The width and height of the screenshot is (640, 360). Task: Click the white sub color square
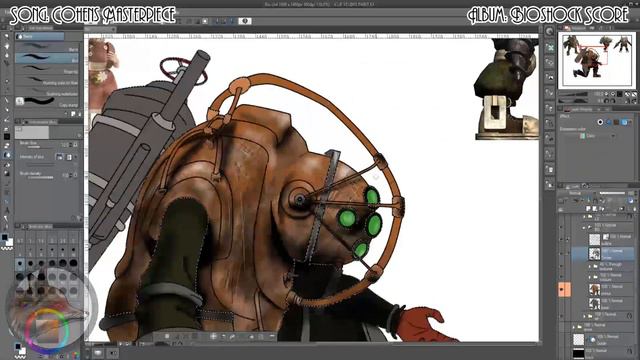tap(10, 242)
